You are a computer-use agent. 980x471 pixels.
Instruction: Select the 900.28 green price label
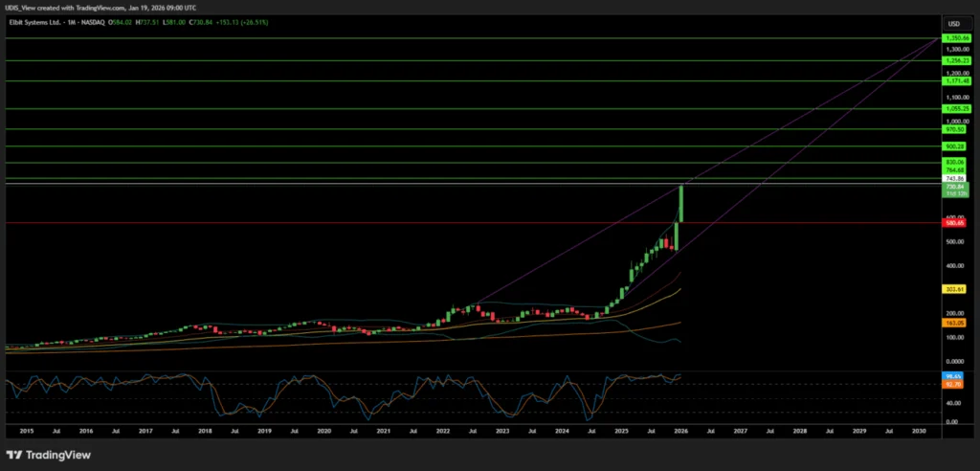click(954, 146)
